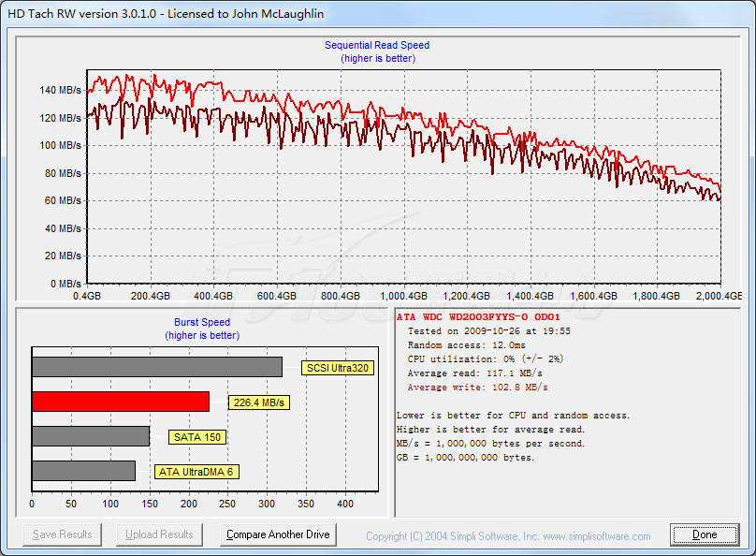
Task: Click the Average write 102.8 MB/s line
Action: (x=477, y=387)
